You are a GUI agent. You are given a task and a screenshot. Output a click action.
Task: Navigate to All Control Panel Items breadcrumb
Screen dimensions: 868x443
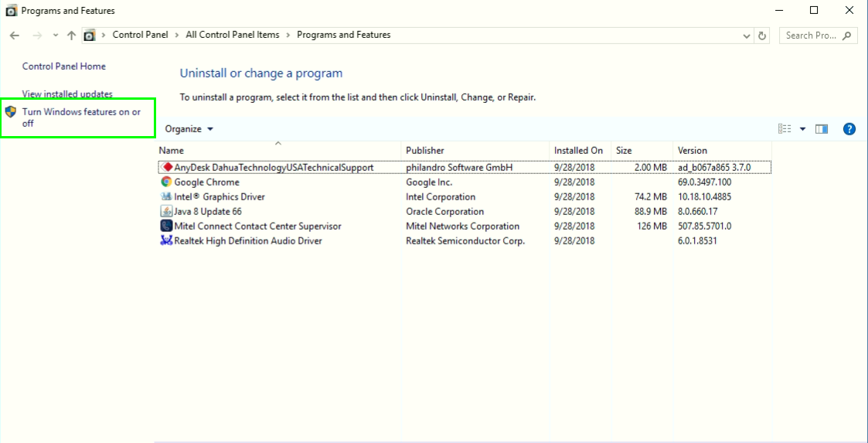pos(233,35)
